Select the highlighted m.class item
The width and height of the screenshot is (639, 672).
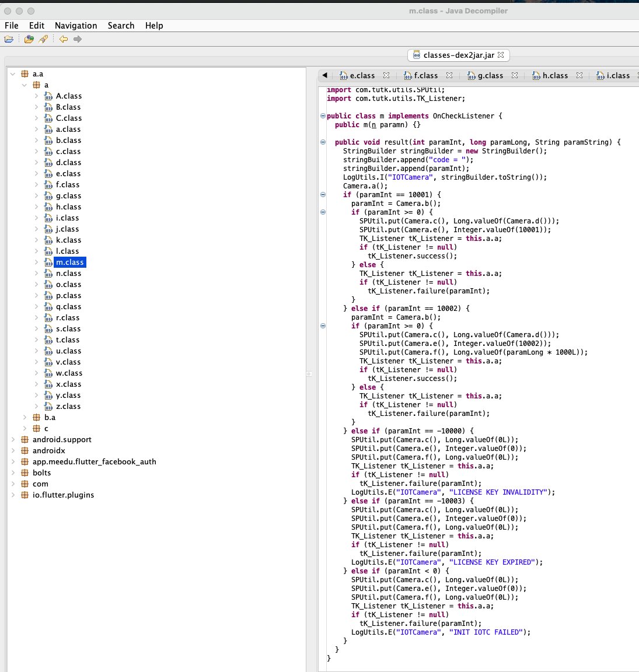tap(70, 262)
